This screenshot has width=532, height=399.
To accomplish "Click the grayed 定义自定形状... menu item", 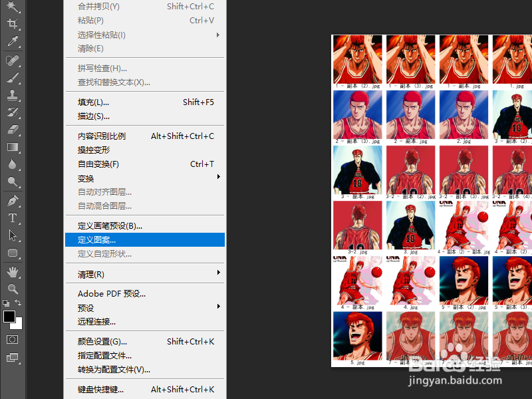I will tap(145, 254).
